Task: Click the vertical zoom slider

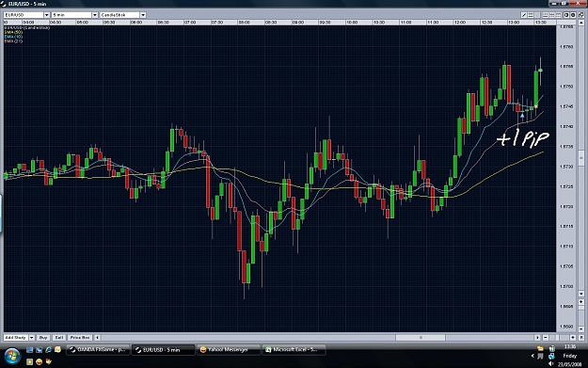Action: tap(581, 308)
